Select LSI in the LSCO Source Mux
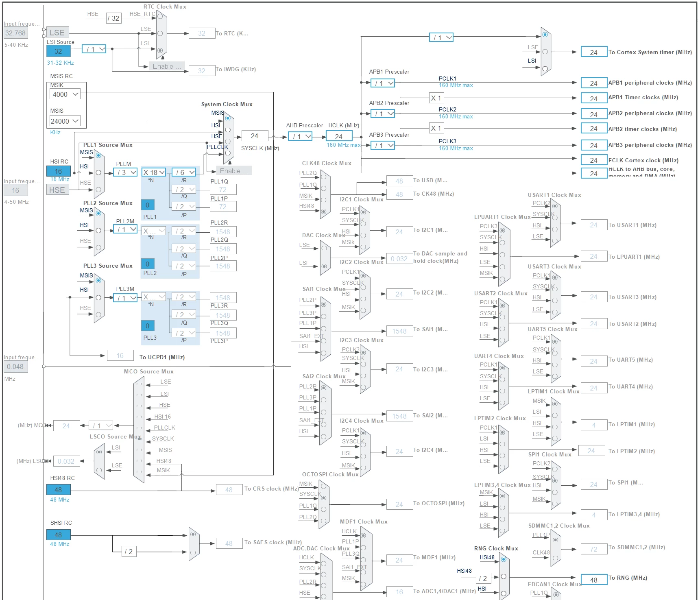 pyautogui.click(x=99, y=452)
